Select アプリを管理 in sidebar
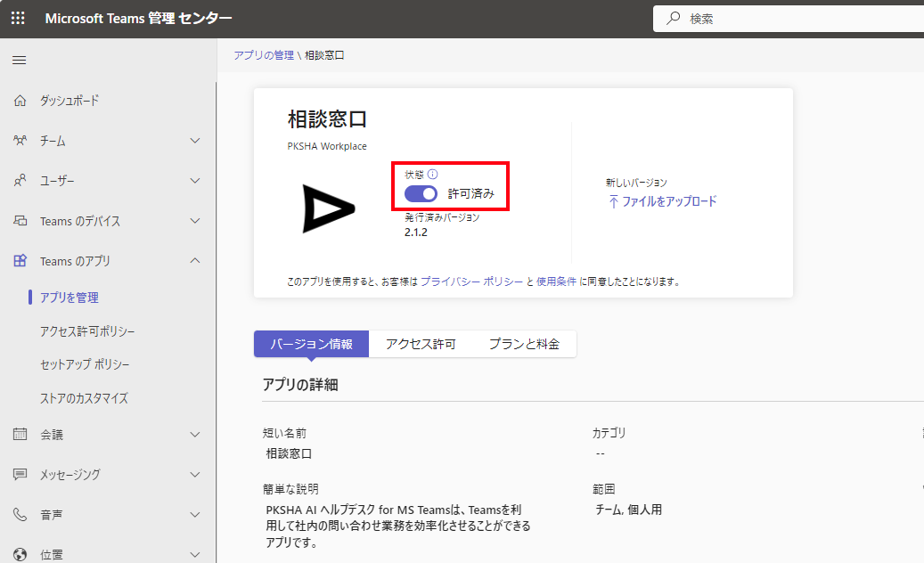 coord(69,298)
